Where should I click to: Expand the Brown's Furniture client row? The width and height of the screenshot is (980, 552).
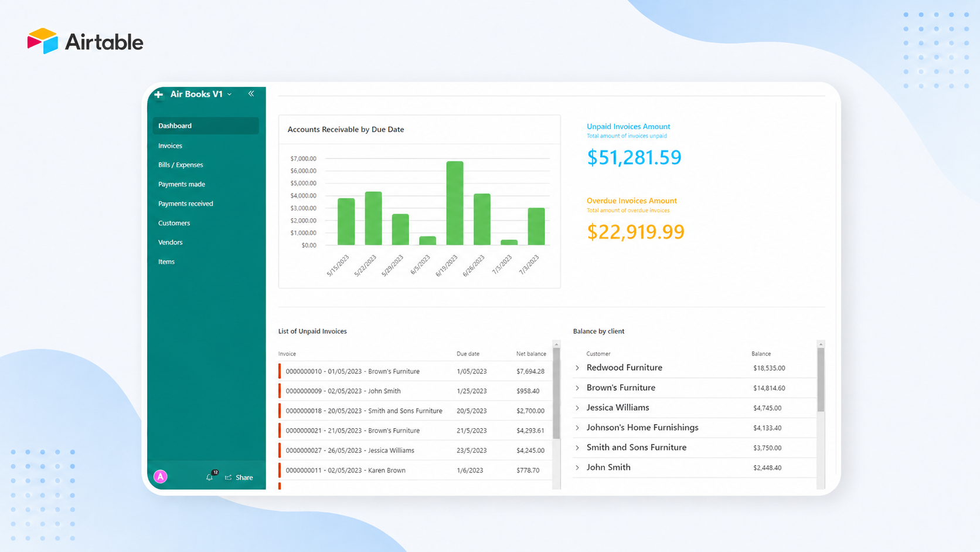(577, 388)
